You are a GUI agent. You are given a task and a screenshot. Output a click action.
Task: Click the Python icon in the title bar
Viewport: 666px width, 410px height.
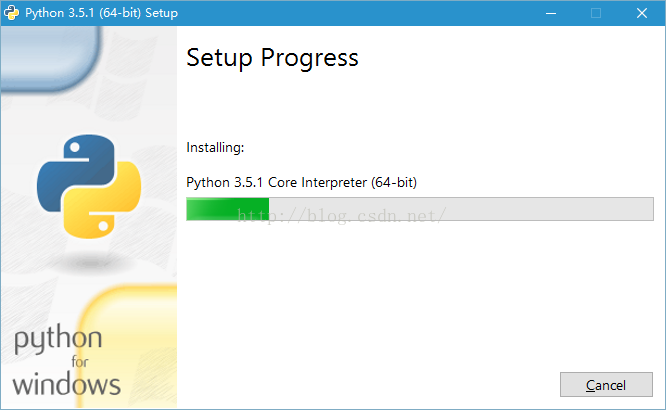point(11,13)
